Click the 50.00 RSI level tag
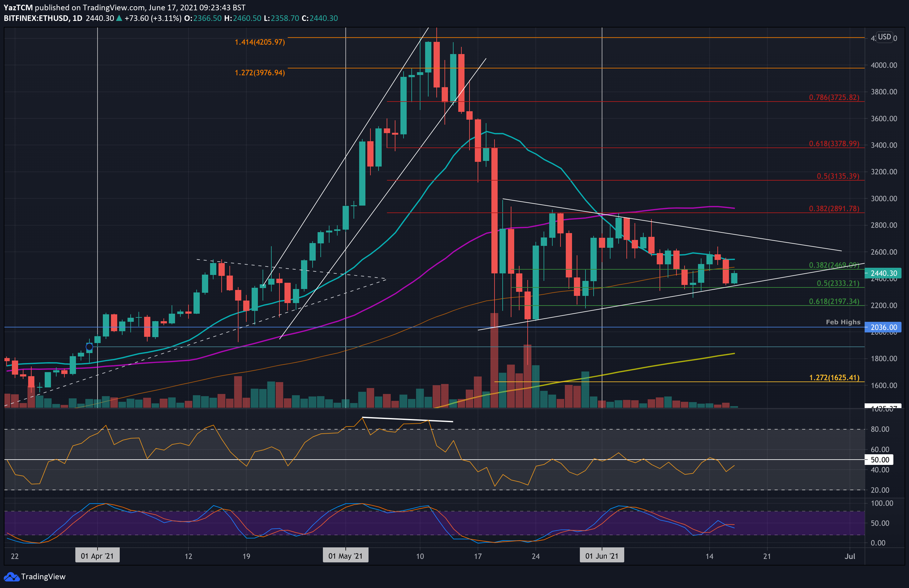The height and width of the screenshot is (588, 909). (x=878, y=460)
